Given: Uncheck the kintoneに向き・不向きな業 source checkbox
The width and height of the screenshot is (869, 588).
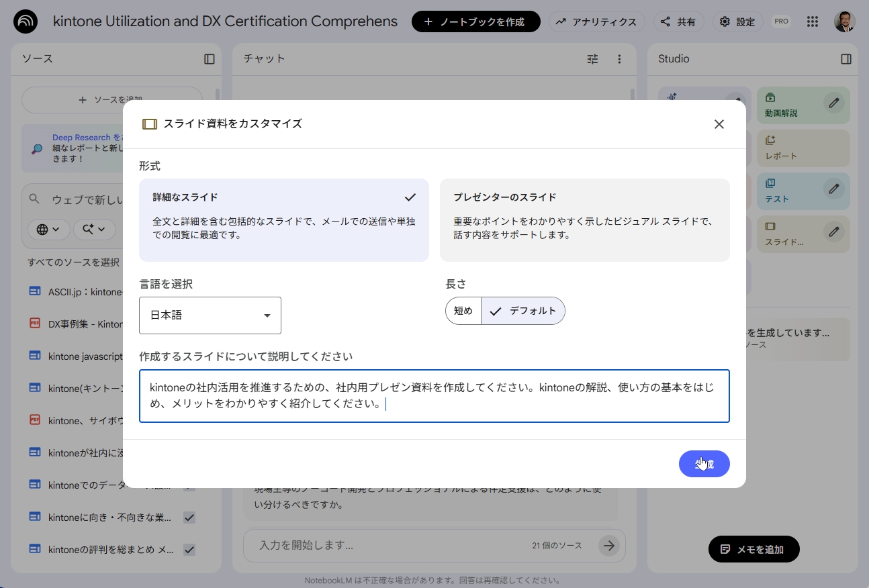Looking at the screenshot, I should point(189,518).
